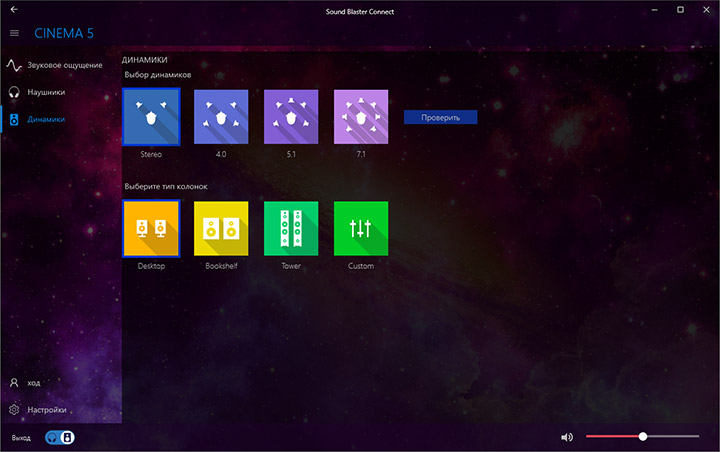Image resolution: width=720 pixels, height=452 pixels.
Task: Choose the 4.0 speaker layout tile
Action: (221, 117)
